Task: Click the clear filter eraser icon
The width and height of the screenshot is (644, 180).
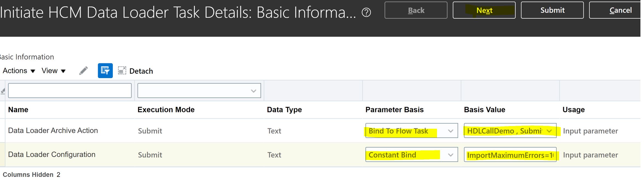Action: [3, 91]
